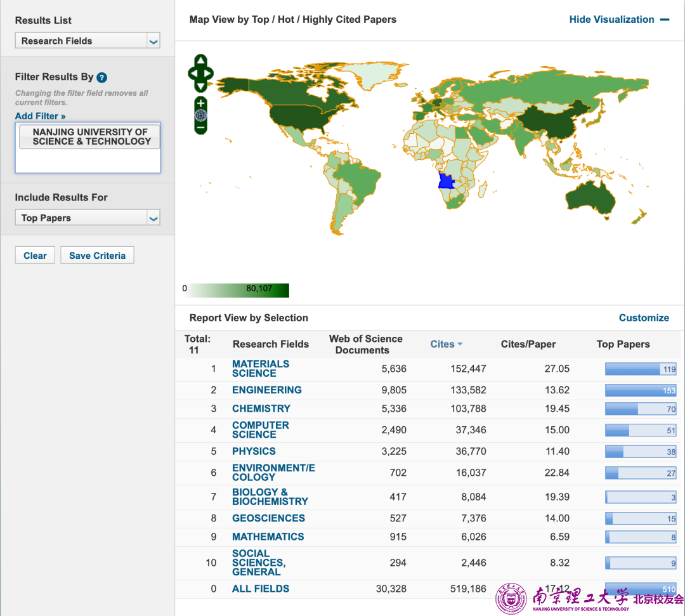Viewport: 685px width, 616px height.
Task: Open the Filter Results By help icon
Action: click(x=101, y=77)
